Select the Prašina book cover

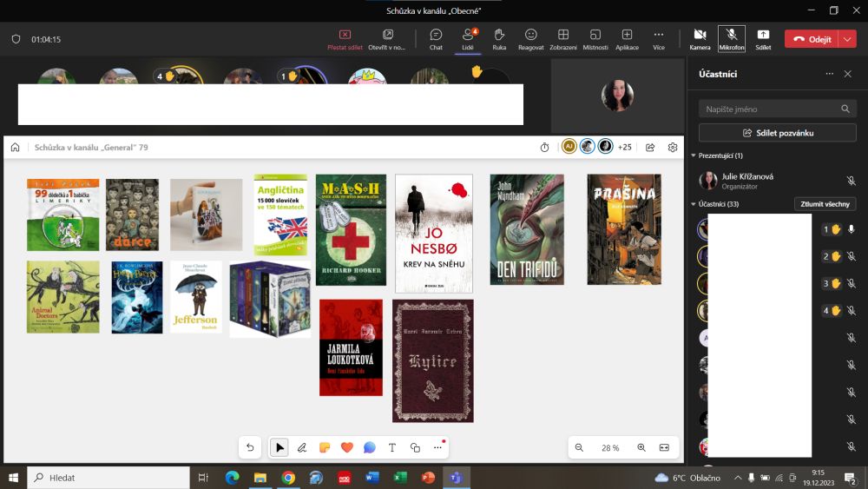tap(624, 229)
